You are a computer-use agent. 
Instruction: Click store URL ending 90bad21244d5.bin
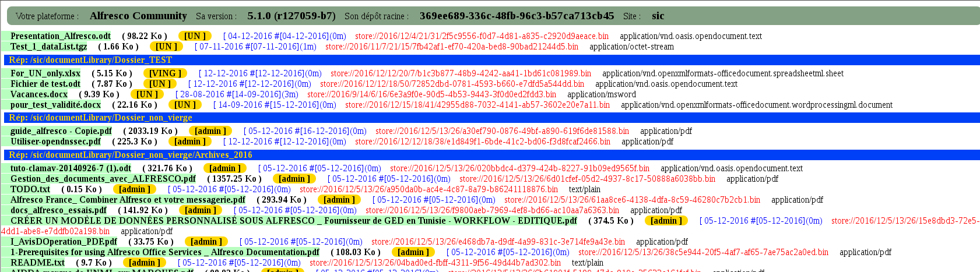[x=452, y=47]
